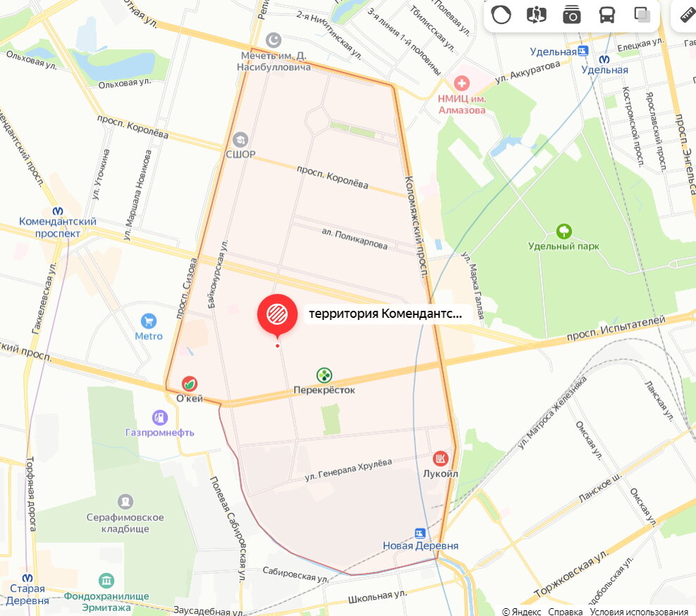Open the Перекрёсток store icon
The height and width of the screenshot is (616, 696).
point(324,375)
